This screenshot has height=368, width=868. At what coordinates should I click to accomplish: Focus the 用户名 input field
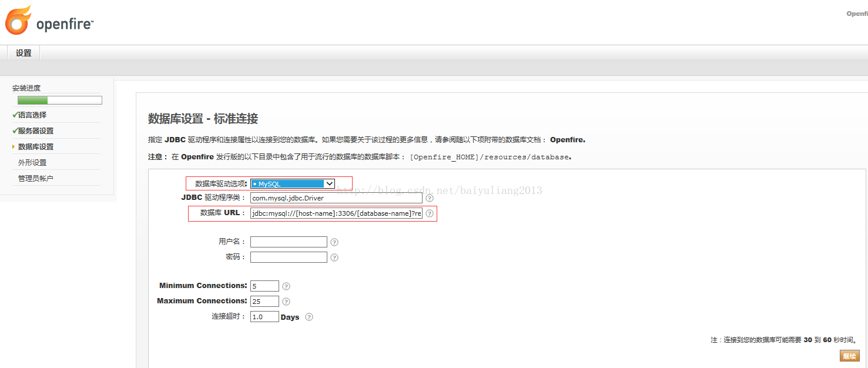(289, 242)
